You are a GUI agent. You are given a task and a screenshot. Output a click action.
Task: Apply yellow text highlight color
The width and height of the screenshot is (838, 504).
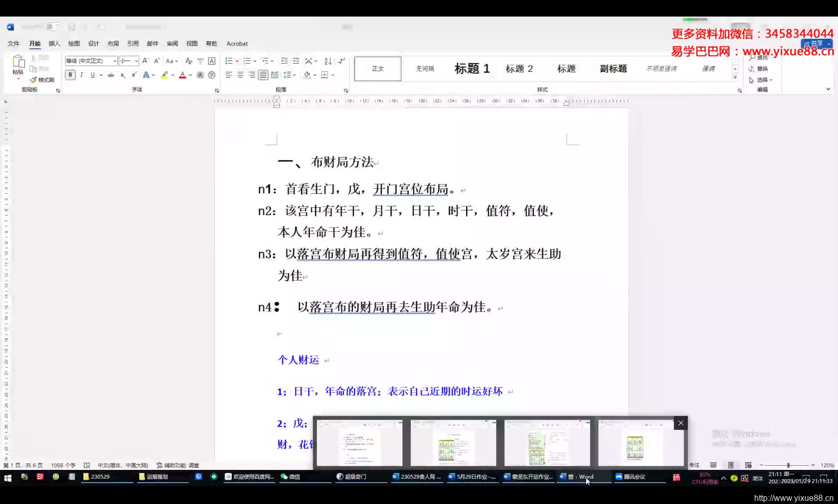[164, 75]
